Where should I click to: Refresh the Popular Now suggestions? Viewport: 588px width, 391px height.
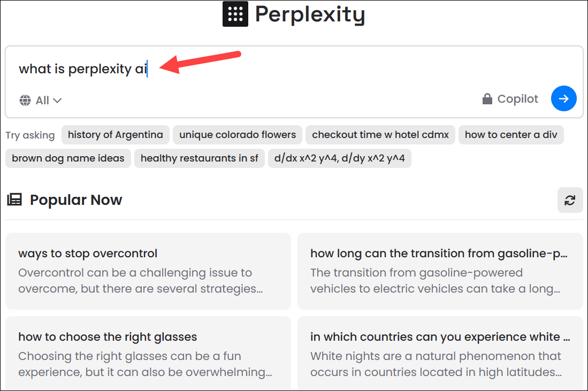[570, 200]
